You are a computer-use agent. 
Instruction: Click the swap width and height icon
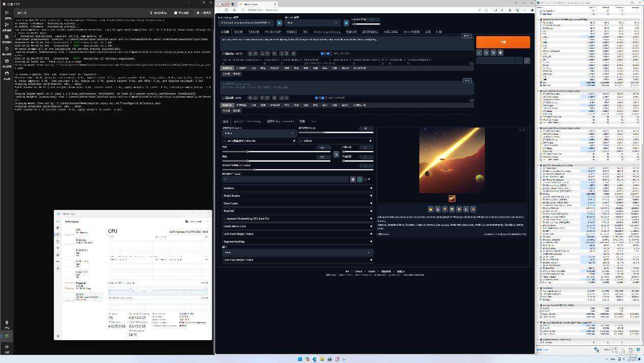336,154
